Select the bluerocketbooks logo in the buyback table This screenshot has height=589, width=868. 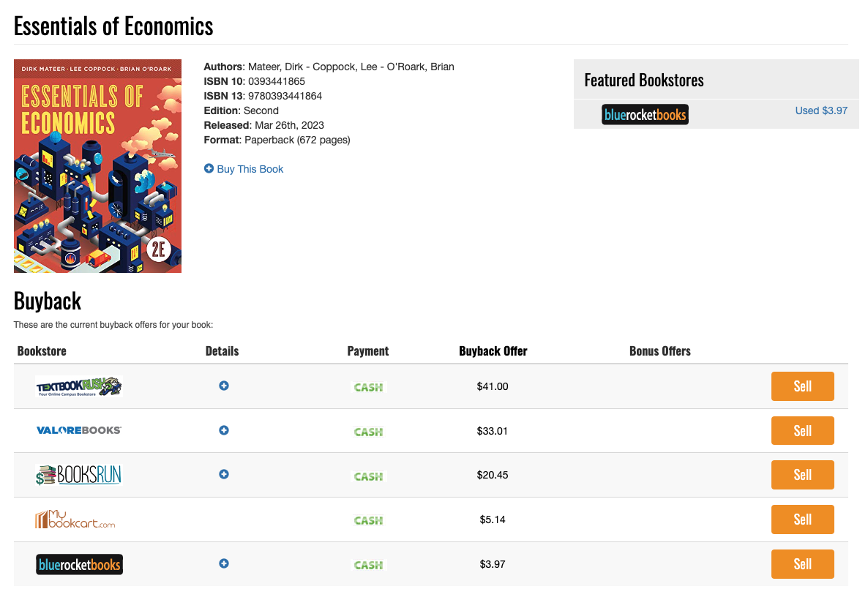click(x=79, y=564)
